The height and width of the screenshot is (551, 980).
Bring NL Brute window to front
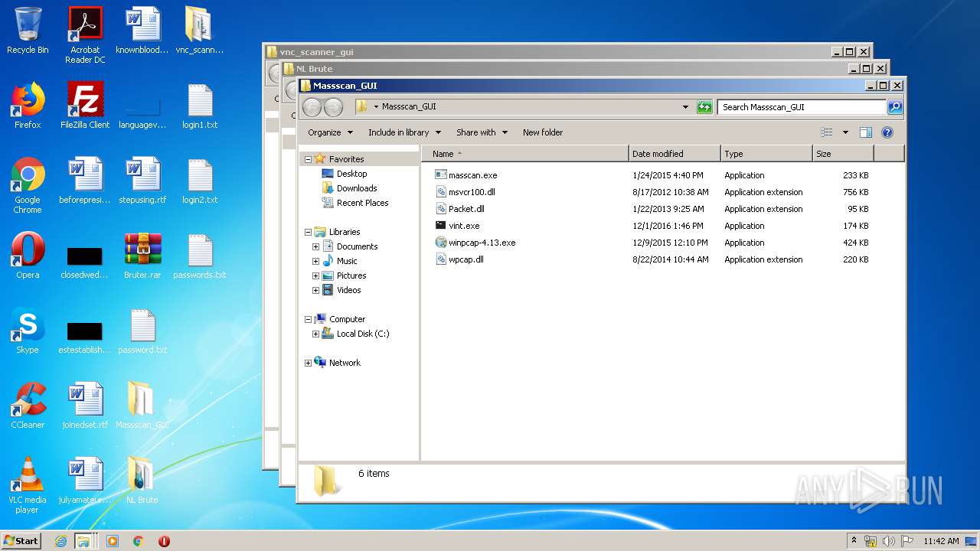pos(567,69)
